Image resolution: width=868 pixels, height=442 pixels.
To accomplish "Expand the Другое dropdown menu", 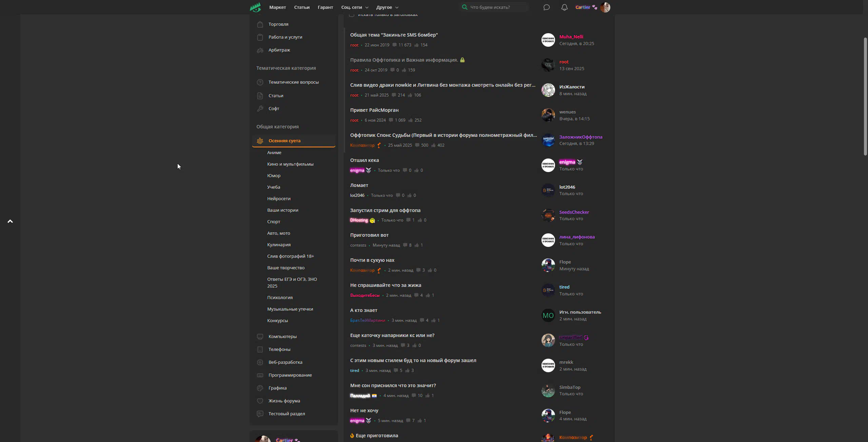I will pyautogui.click(x=387, y=7).
